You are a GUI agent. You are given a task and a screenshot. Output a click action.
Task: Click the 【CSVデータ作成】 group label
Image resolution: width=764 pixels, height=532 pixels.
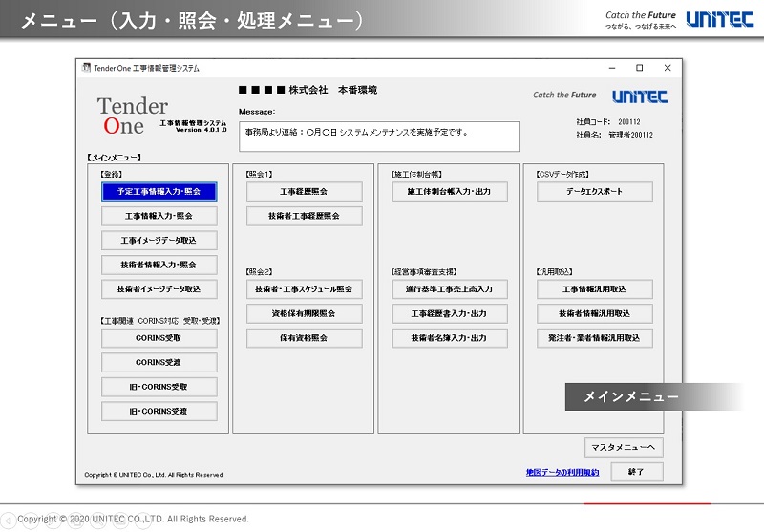562,174
